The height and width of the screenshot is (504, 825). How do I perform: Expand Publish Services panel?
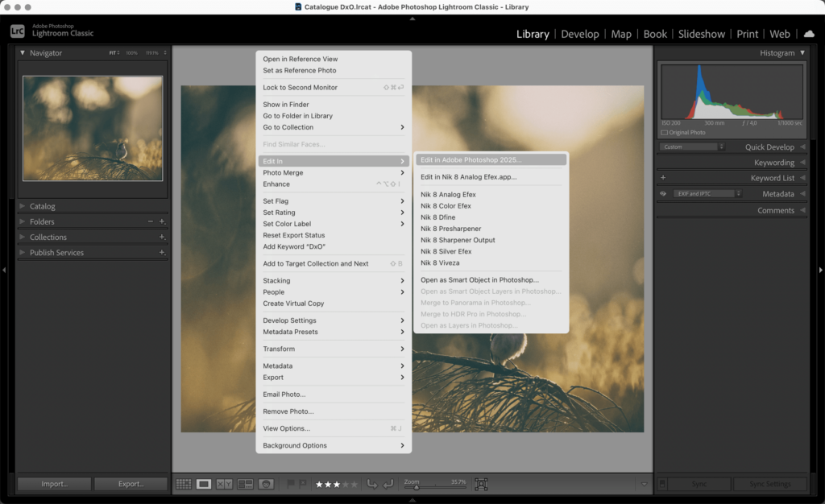pyautogui.click(x=23, y=252)
